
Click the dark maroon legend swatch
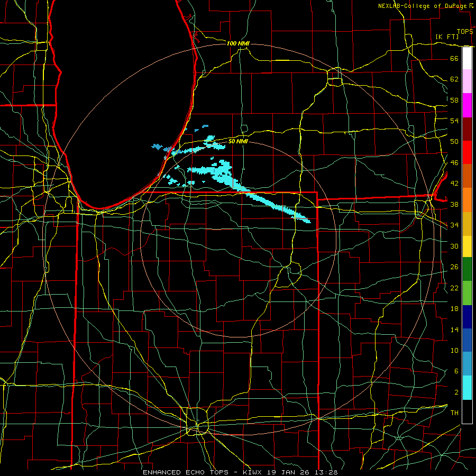pyautogui.click(x=467, y=129)
